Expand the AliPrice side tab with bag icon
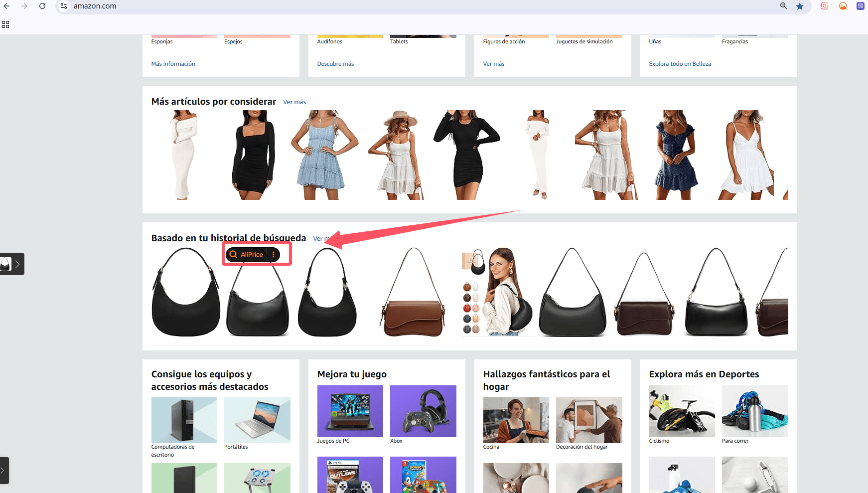Viewport: 868px width, 493px height. [x=12, y=264]
